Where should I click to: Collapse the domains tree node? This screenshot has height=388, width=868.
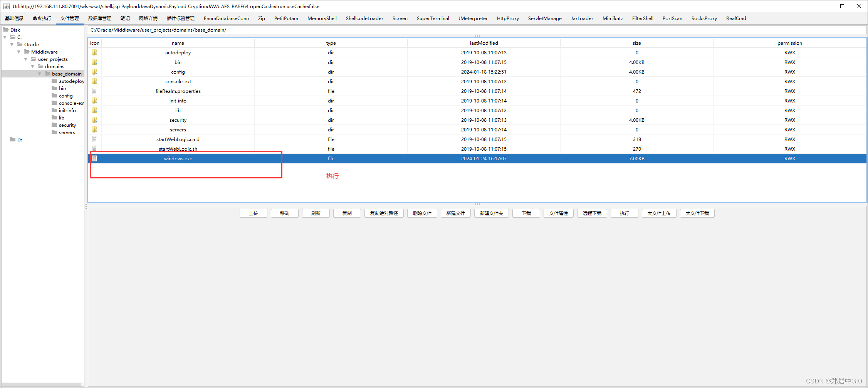(x=33, y=66)
